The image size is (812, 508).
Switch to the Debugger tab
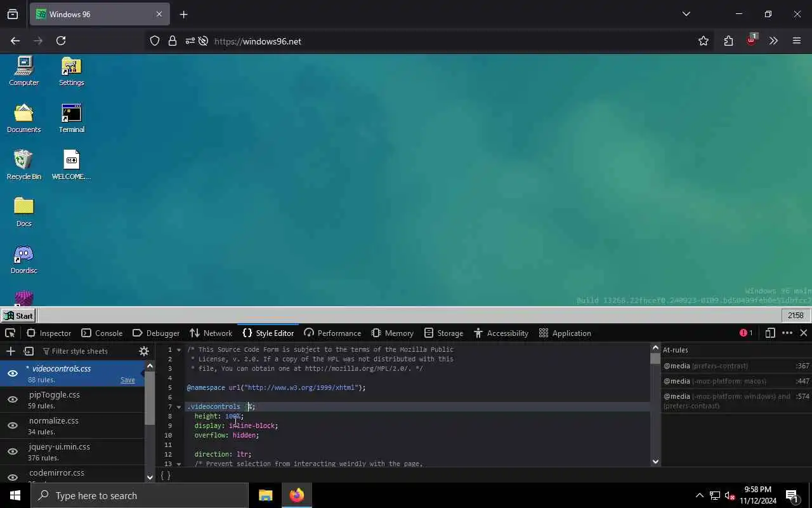tap(156, 333)
